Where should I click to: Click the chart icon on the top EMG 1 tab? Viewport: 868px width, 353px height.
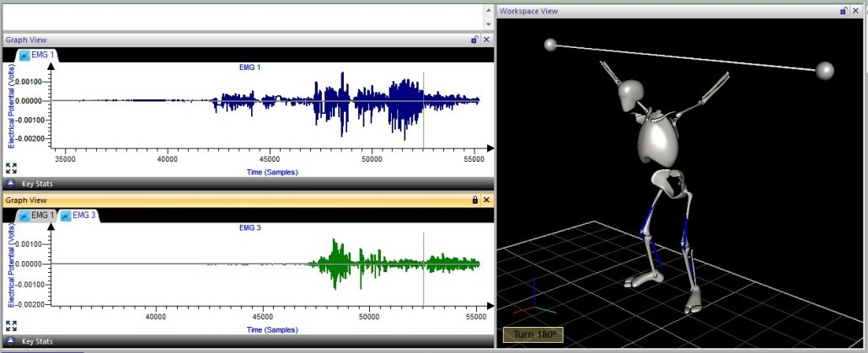pos(24,55)
